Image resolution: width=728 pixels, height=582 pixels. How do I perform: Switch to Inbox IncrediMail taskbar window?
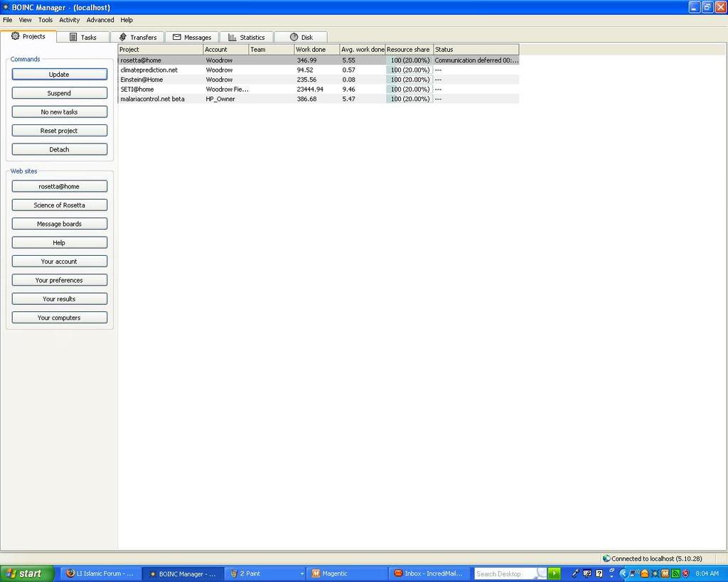[429, 573]
